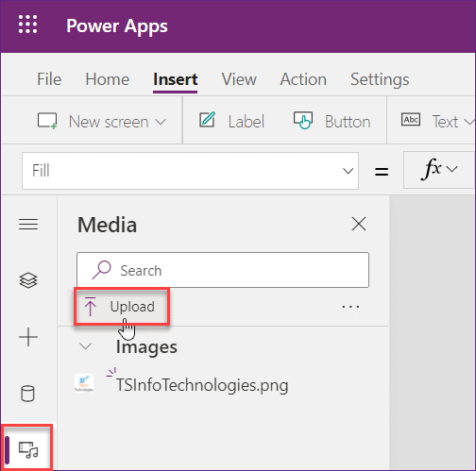Screen dimensions: 476x471
Task: Click the Button control icon
Action: click(303, 120)
